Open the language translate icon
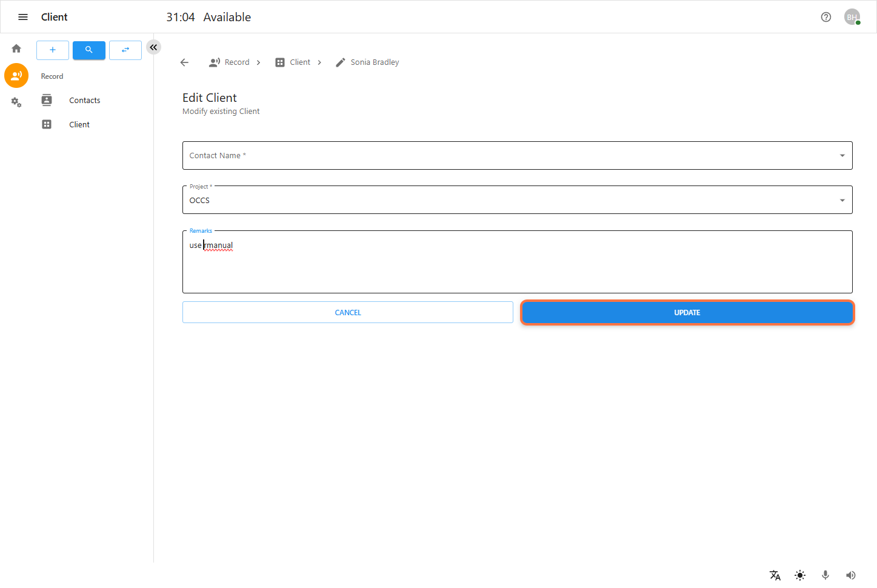The height and width of the screenshot is (588, 877). tap(775, 575)
